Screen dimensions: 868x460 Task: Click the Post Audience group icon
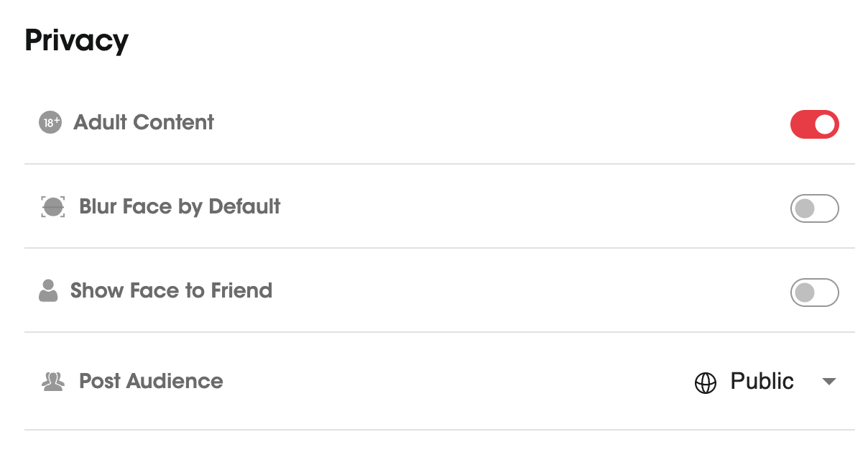(x=53, y=382)
